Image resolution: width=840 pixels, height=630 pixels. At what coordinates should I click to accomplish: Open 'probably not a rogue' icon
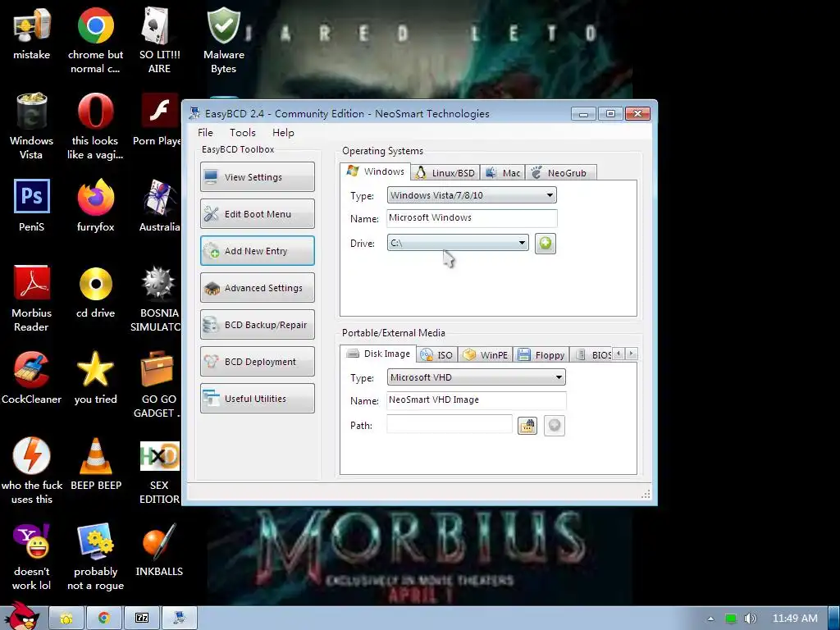[95, 557]
